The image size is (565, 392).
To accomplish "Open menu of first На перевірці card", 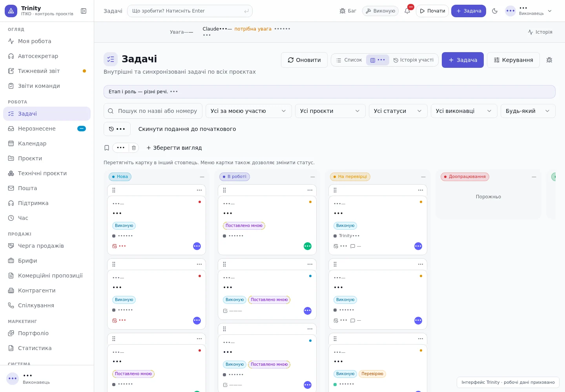I will 421,190.
